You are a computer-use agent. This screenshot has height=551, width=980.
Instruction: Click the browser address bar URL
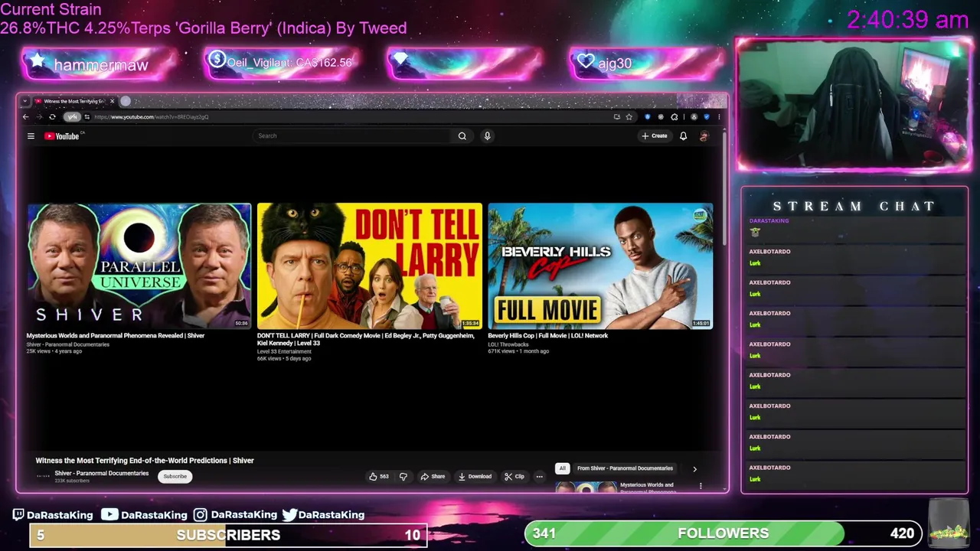(152, 117)
